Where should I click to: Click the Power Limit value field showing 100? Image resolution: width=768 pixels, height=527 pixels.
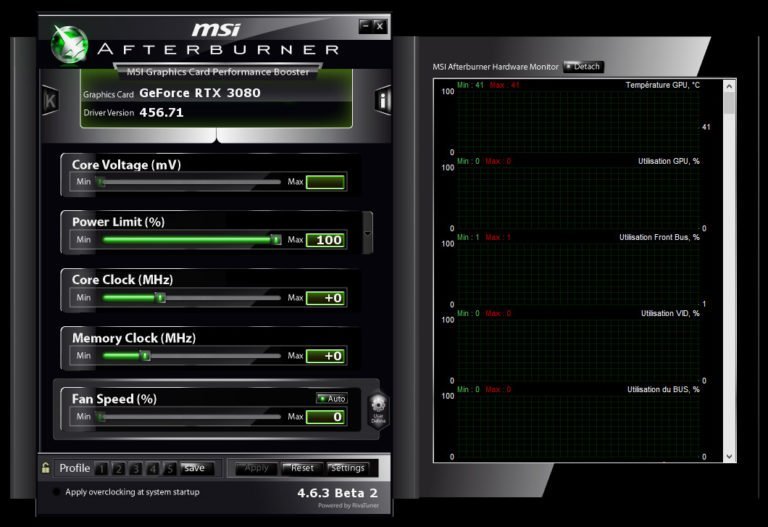pyautogui.click(x=326, y=240)
